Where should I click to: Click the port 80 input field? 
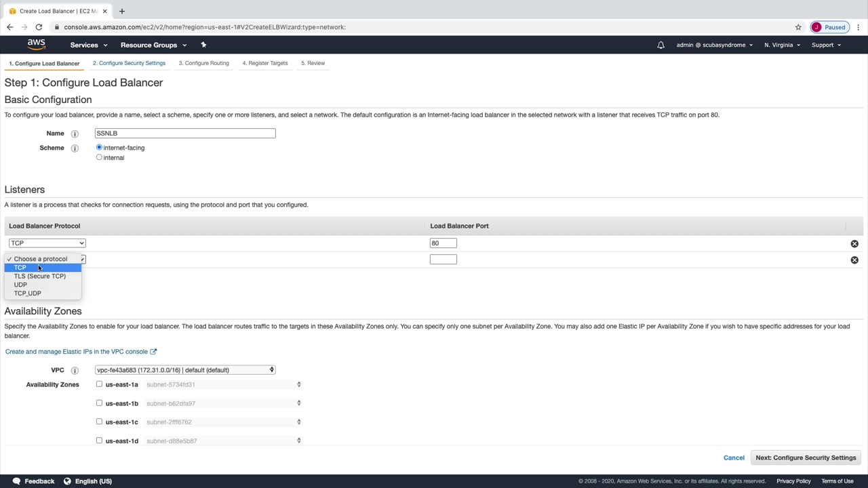point(443,243)
